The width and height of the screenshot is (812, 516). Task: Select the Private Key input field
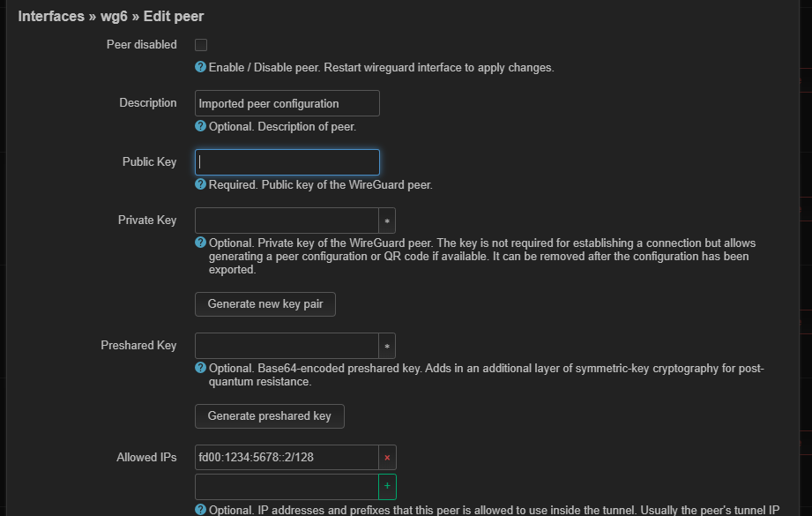[287, 221]
